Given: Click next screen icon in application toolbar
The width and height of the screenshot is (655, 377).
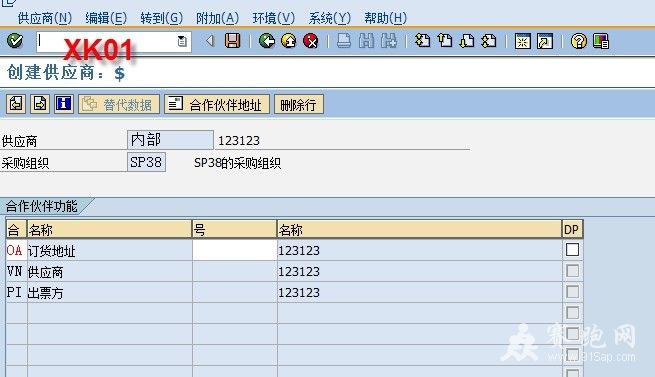Looking at the screenshot, I should pos(40,104).
